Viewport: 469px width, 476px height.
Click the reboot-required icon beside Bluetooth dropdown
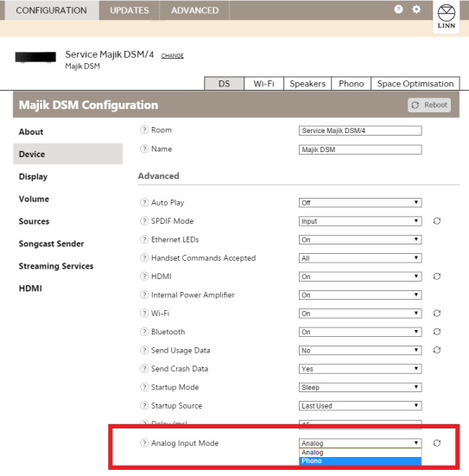coord(437,332)
